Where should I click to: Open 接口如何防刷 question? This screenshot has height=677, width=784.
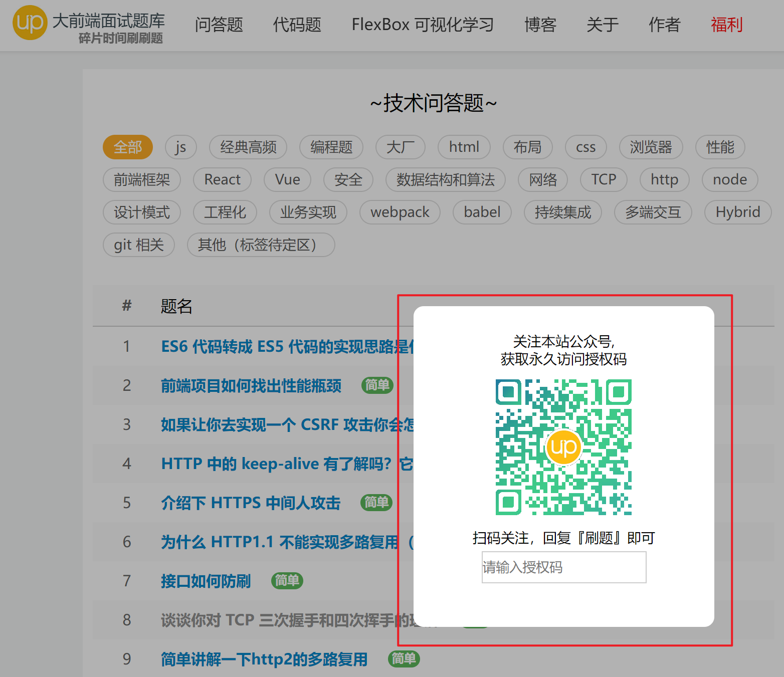tap(206, 581)
